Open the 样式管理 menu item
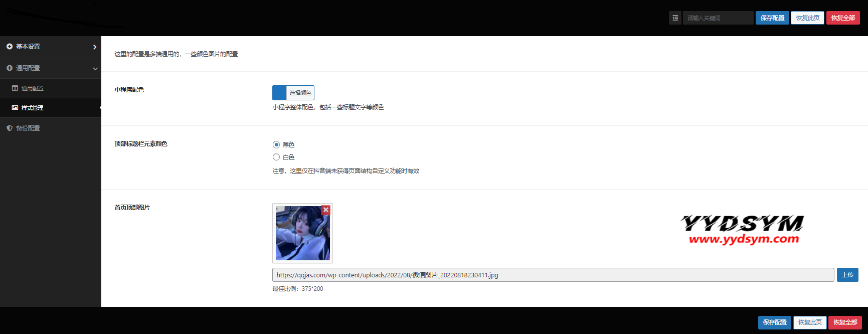The image size is (868, 334). (x=33, y=108)
